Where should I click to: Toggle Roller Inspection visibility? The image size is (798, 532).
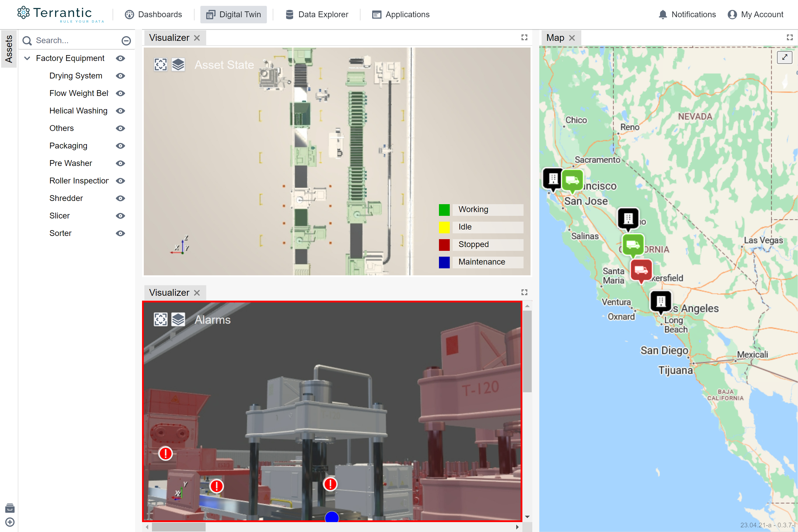coord(120,181)
